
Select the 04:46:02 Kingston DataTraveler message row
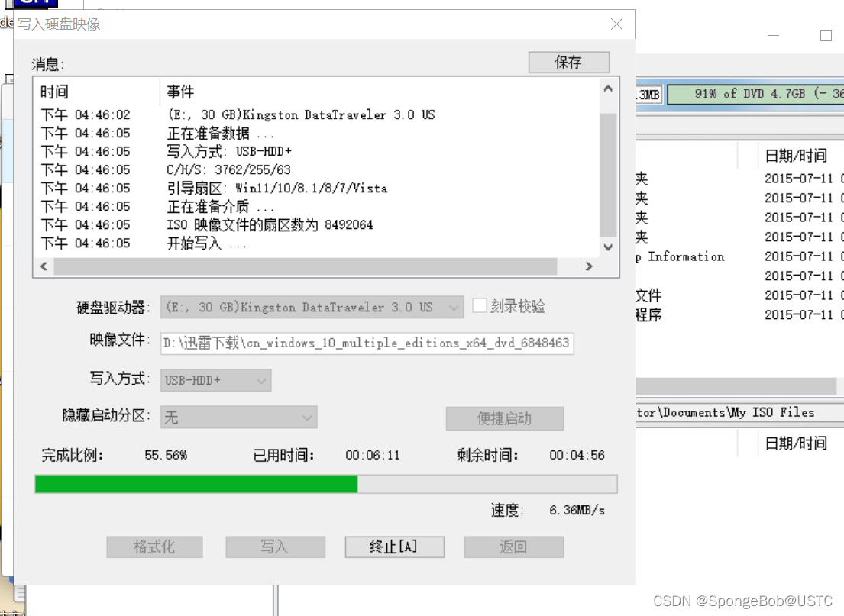[x=316, y=115]
